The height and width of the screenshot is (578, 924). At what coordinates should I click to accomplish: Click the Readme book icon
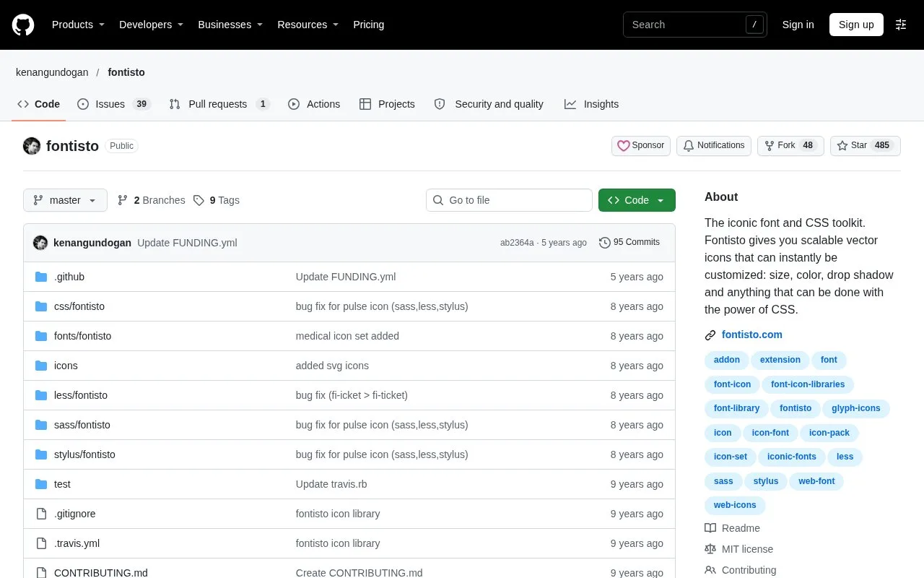click(x=710, y=528)
